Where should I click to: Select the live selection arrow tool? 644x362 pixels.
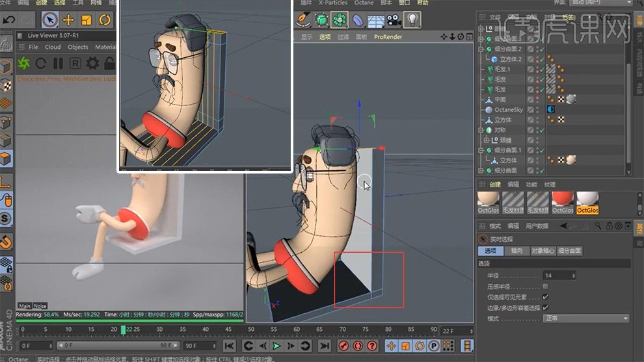[49, 19]
